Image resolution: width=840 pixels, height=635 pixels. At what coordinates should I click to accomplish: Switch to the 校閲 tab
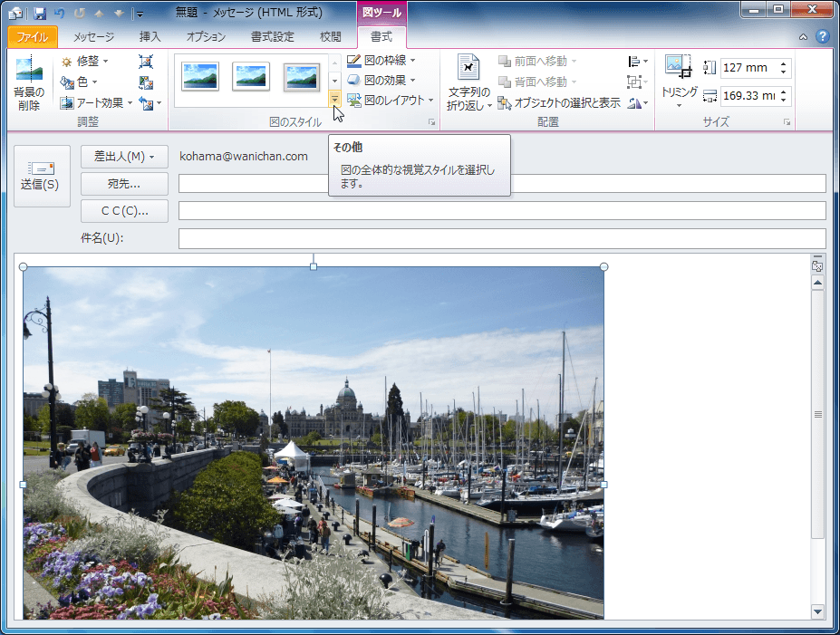(331, 37)
